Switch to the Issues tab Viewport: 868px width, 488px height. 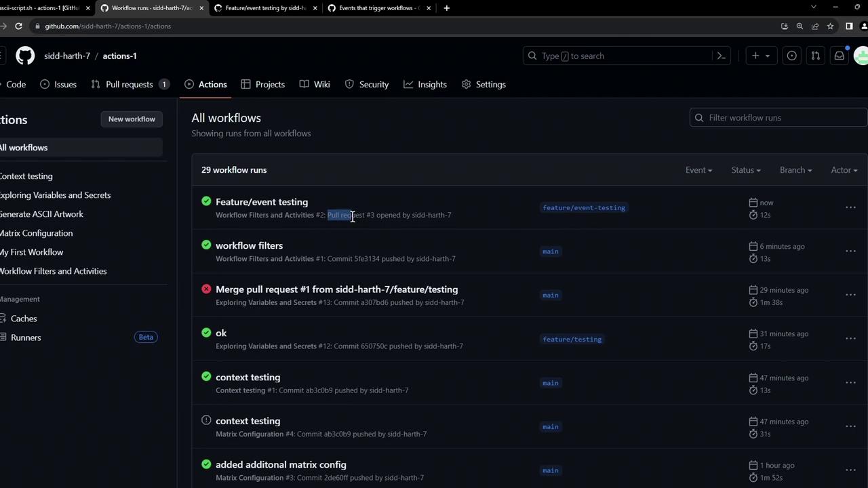click(x=58, y=84)
